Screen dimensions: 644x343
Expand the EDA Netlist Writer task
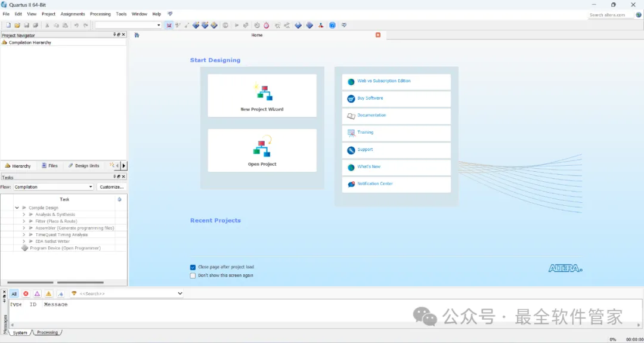pyautogui.click(x=24, y=242)
